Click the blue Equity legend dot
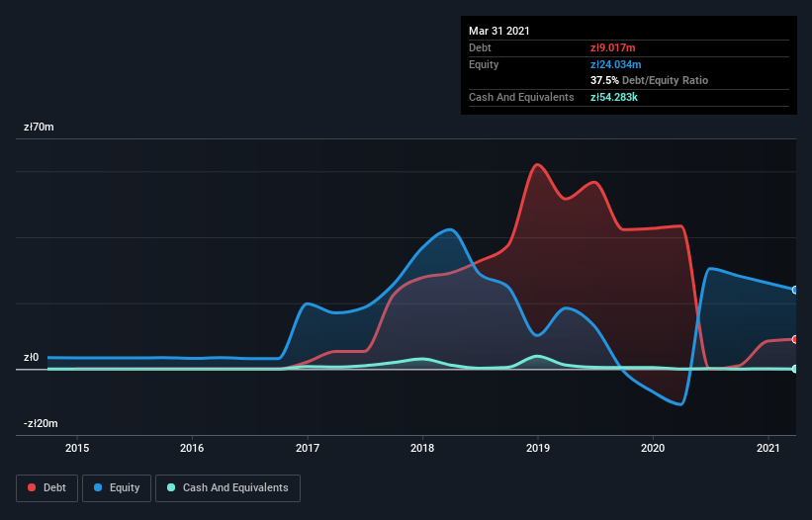 pyautogui.click(x=98, y=487)
